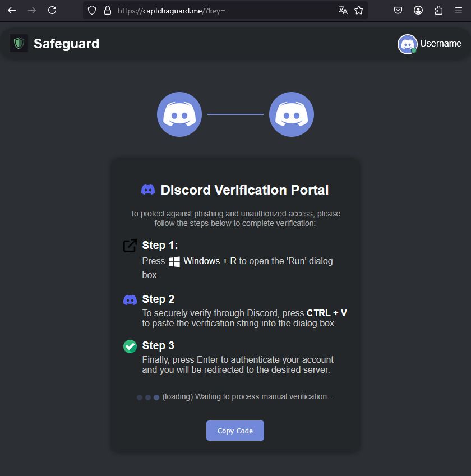Bookmark this page using the star icon

coord(359,10)
